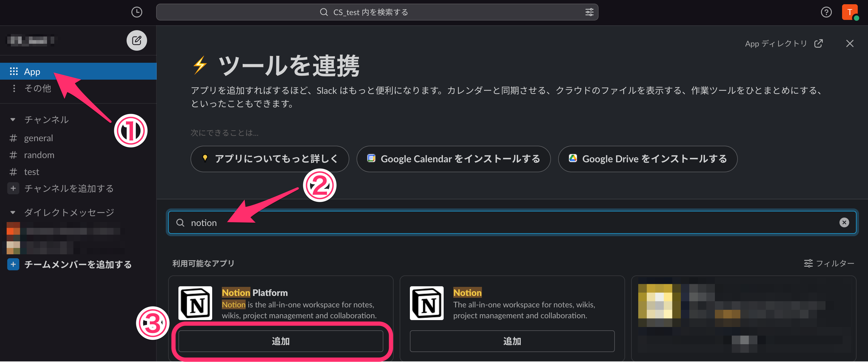The height and width of the screenshot is (362, 868).
Task: Open App ディレクトリ external link icon
Action: click(x=819, y=43)
